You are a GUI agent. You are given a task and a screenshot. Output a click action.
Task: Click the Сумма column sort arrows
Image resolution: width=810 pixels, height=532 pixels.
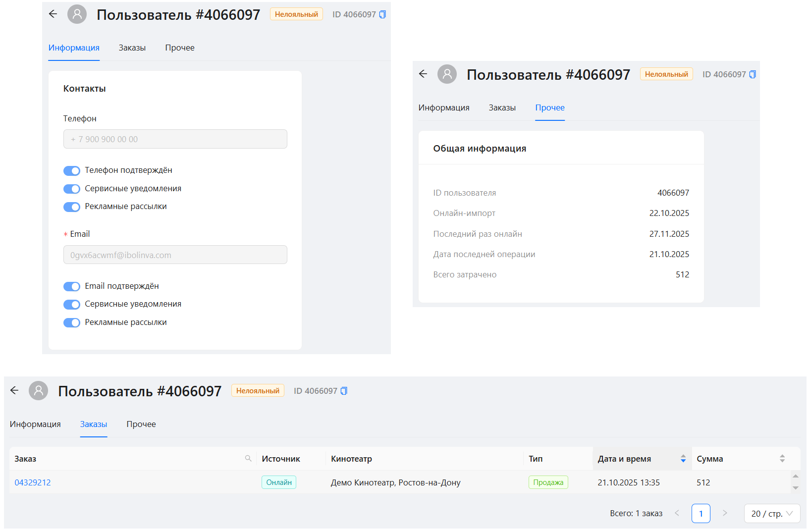click(x=782, y=459)
